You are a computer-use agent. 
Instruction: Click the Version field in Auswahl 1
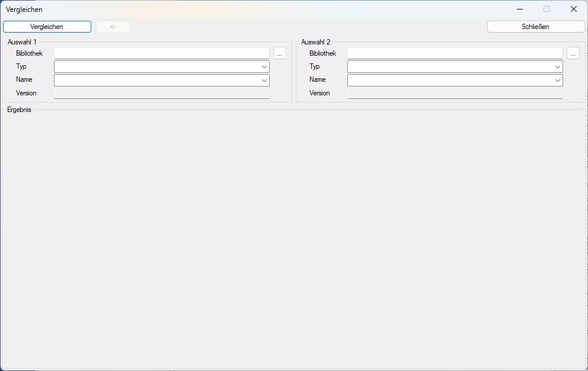pyautogui.click(x=161, y=93)
